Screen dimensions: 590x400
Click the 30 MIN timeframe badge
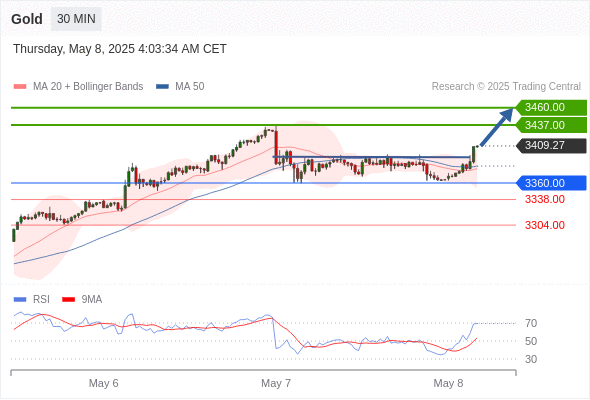[x=76, y=19]
